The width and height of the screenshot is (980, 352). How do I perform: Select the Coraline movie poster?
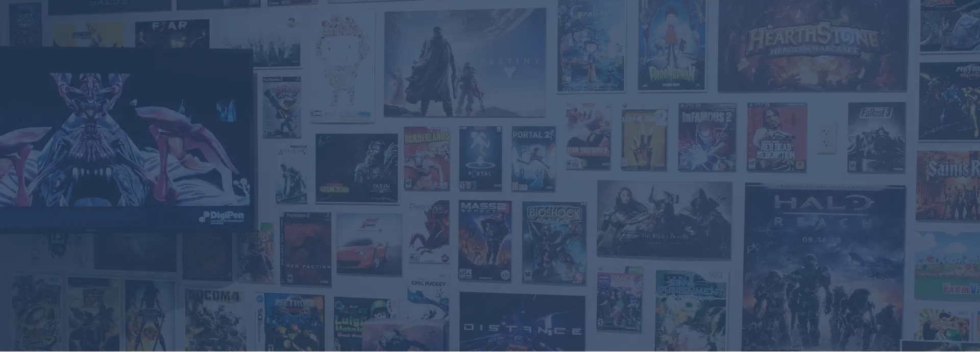click(592, 46)
